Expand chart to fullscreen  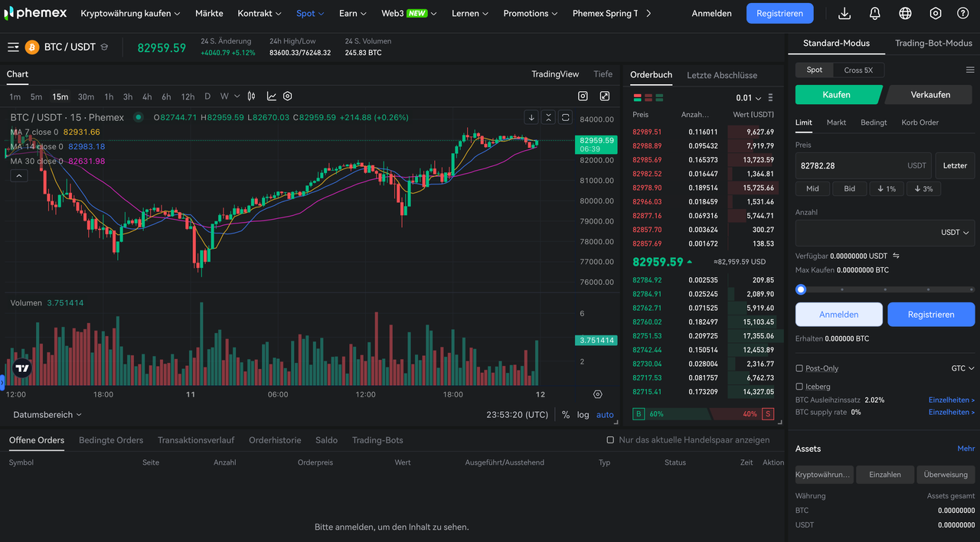point(605,96)
